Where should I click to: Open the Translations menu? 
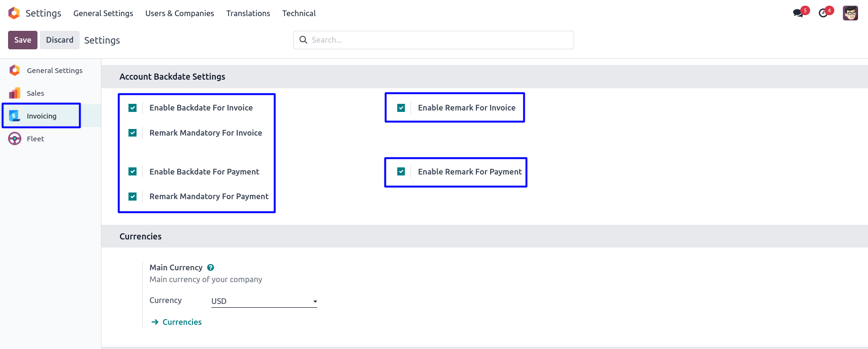pos(248,13)
